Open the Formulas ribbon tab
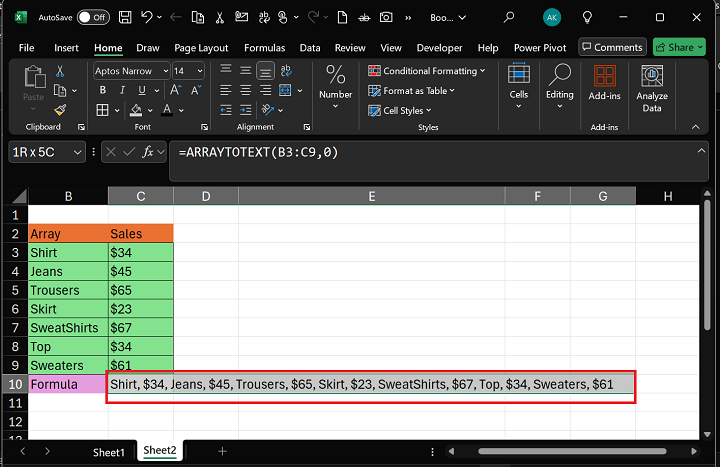720x467 pixels. pyautogui.click(x=264, y=48)
